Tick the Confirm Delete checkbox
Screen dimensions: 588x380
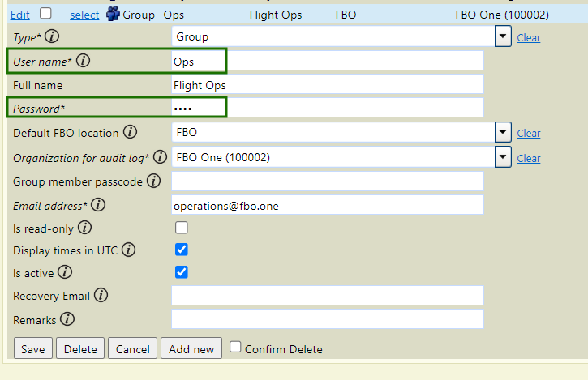(235, 347)
